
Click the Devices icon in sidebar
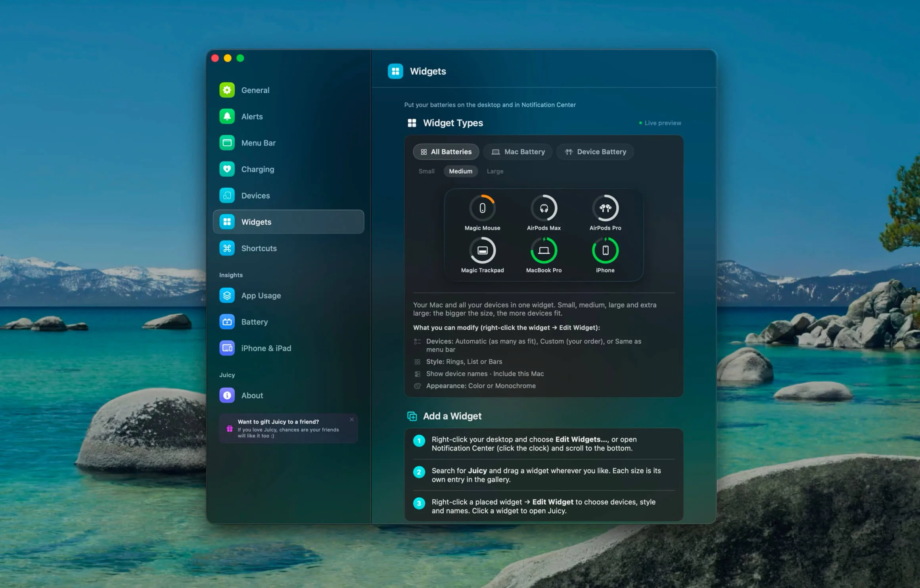227,195
